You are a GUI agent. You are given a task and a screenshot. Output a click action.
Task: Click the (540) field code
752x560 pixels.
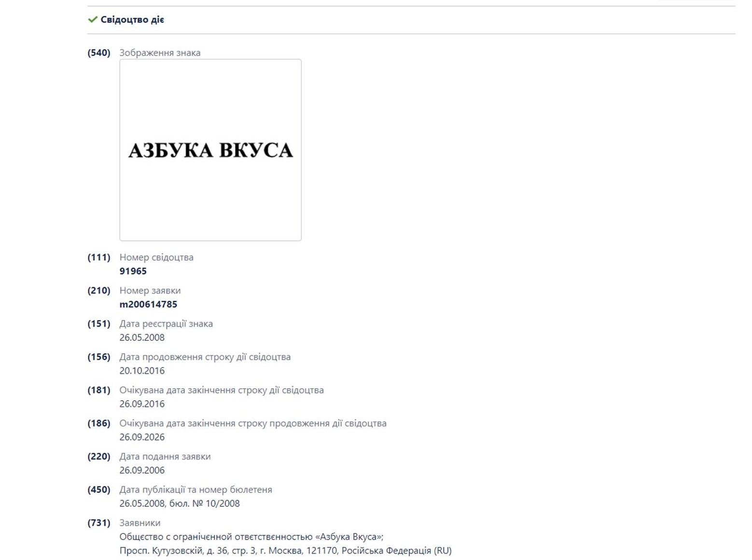(x=98, y=53)
